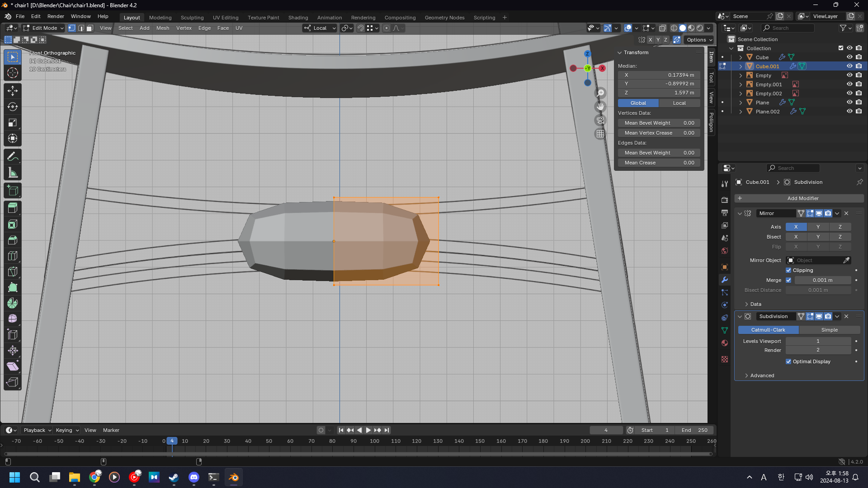Select the Extrude Region tool
868x488 pixels.
coord(13,208)
